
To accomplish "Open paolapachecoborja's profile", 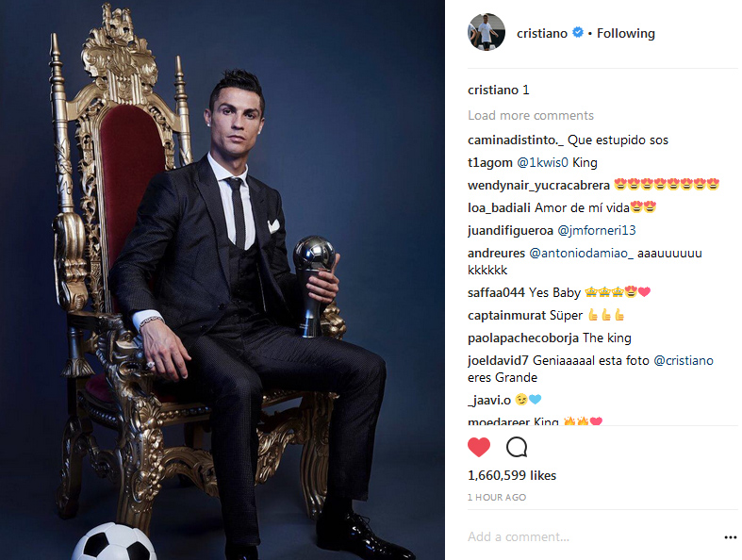I will click(523, 338).
